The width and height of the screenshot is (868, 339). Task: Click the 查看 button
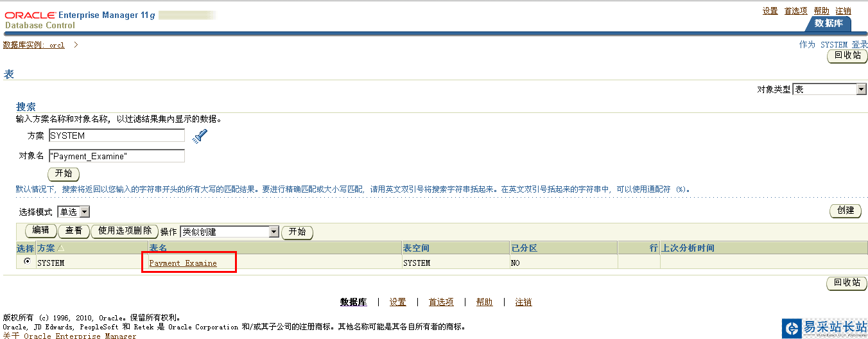click(74, 231)
